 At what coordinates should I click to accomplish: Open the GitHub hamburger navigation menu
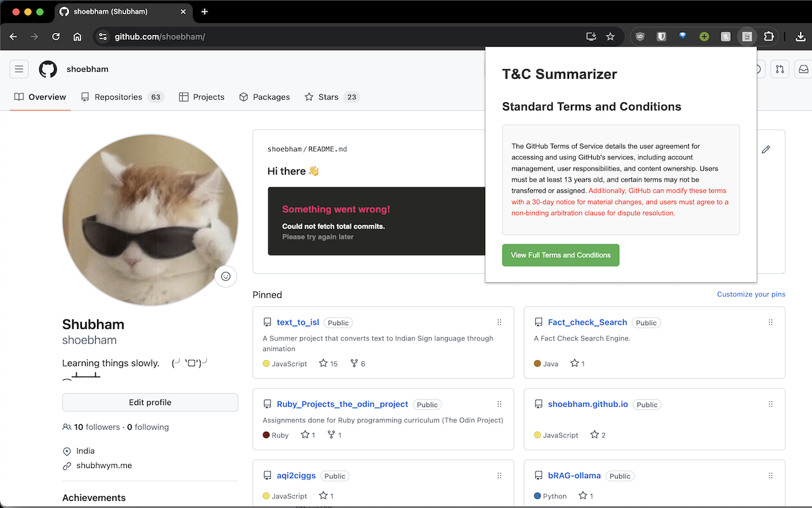pos(19,69)
